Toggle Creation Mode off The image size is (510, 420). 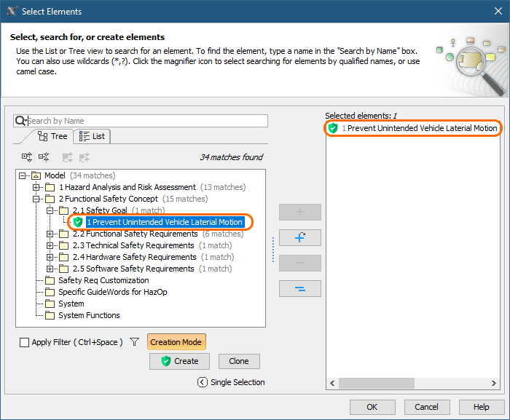(176, 342)
